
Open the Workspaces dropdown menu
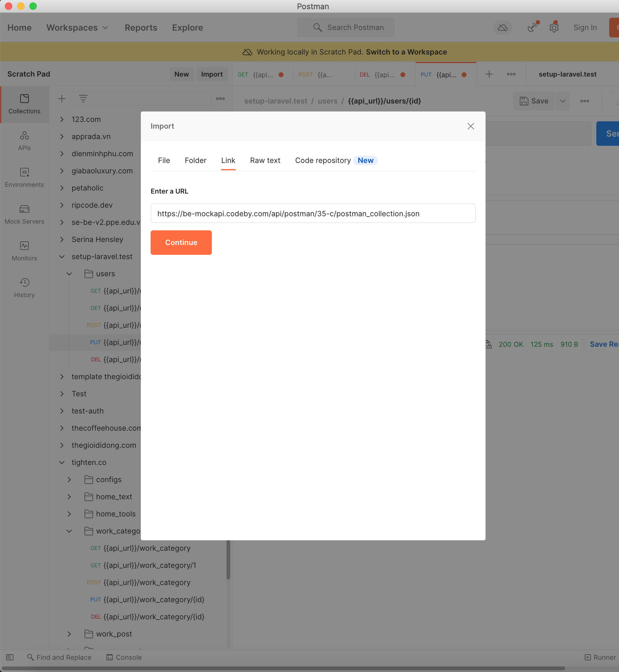pos(77,28)
